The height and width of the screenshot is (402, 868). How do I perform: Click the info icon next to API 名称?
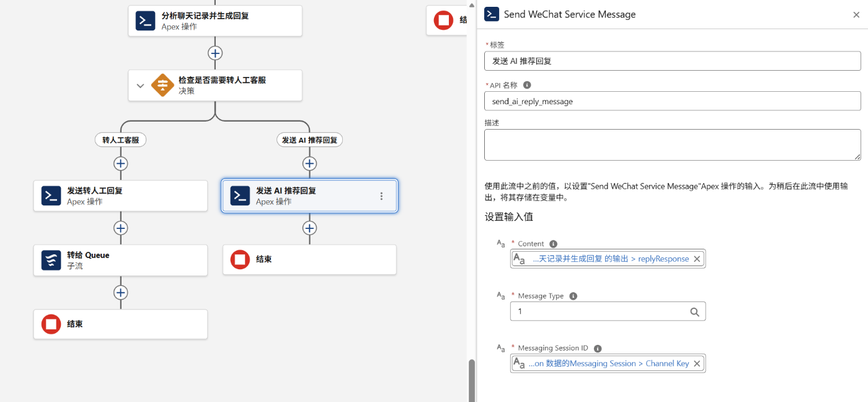pyautogui.click(x=527, y=85)
